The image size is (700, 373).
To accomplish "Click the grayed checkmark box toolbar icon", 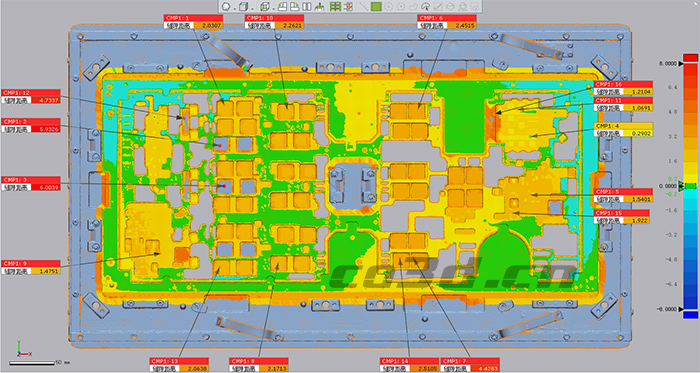I will click(x=438, y=6).
